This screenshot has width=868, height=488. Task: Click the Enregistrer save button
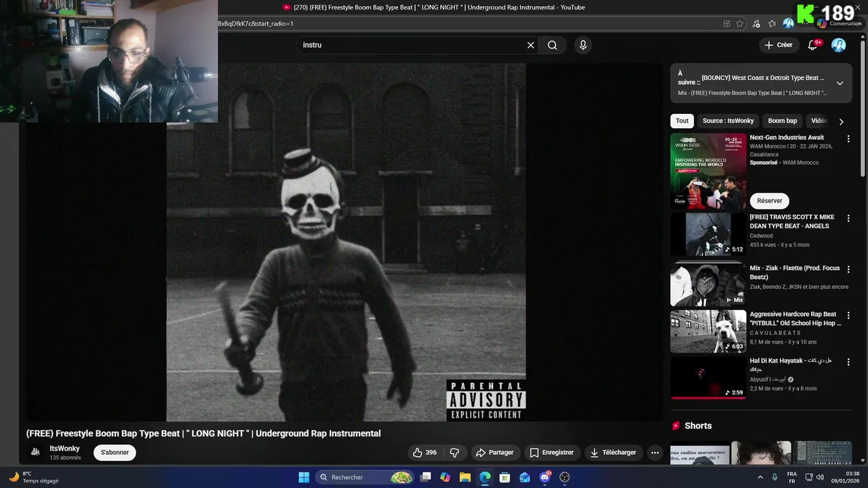(551, 453)
